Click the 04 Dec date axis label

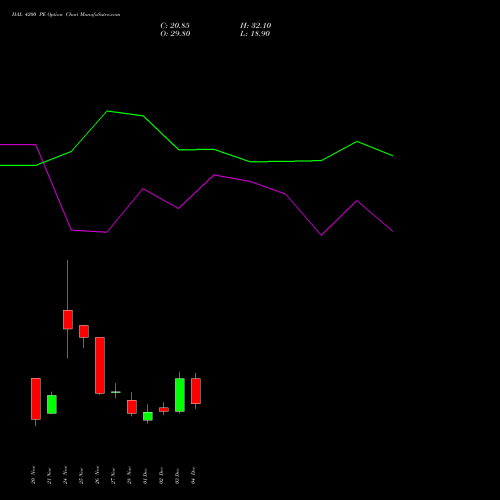[x=193, y=475]
